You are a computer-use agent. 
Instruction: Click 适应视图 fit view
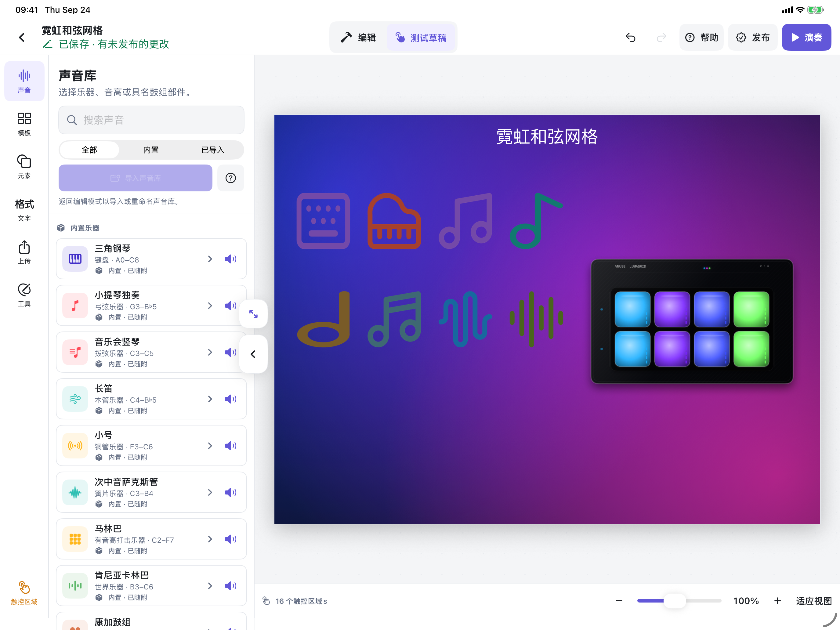click(813, 601)
